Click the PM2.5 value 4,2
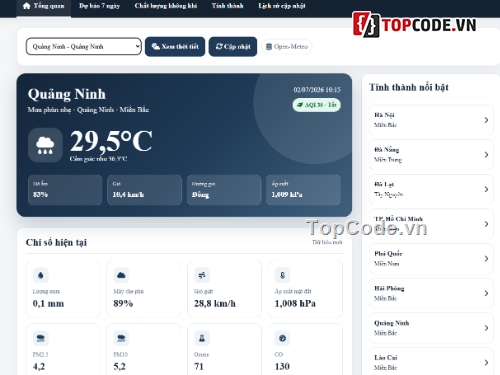 tap(39, 367)
